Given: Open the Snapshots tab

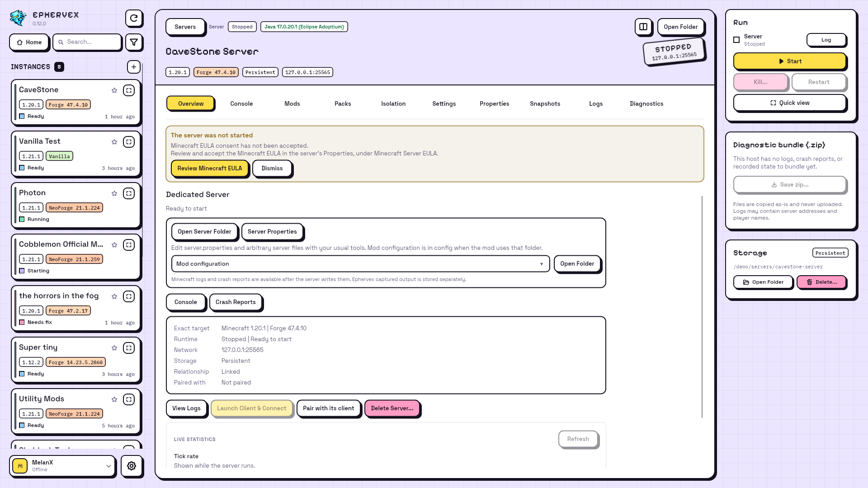Looking at the screenshot, I should pos(545,103).
